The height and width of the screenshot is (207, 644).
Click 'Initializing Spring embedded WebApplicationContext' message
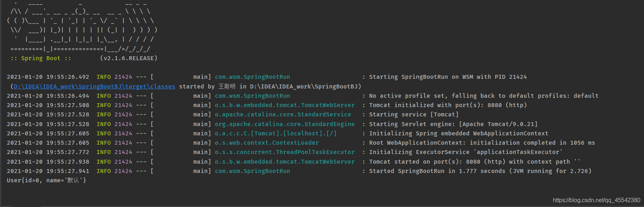click(x=459, y=133)
